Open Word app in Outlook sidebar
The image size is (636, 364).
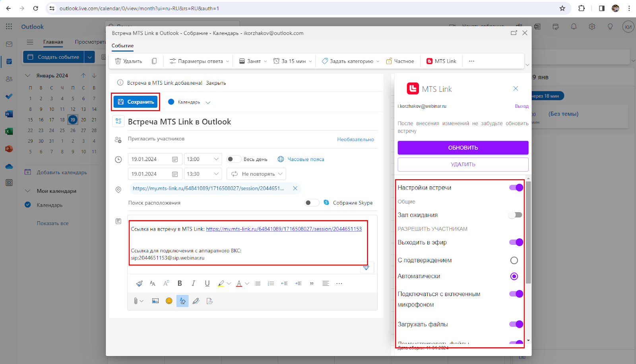9,114
